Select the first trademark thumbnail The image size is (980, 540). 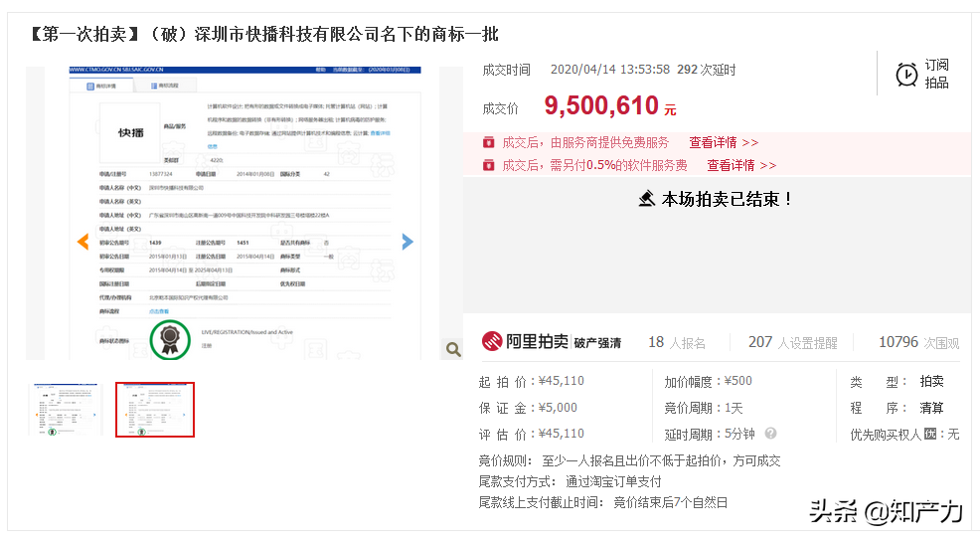(x=66, y=410)
